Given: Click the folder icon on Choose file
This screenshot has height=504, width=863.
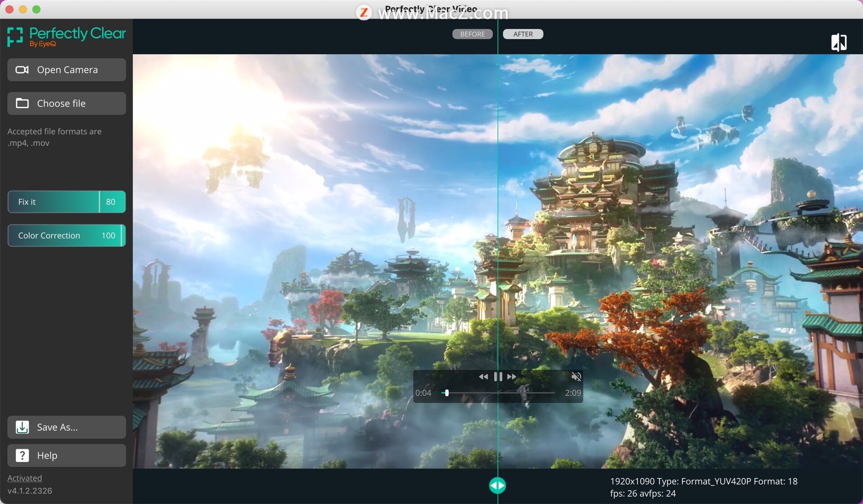Looking at the screenshot, I should 22,103.
